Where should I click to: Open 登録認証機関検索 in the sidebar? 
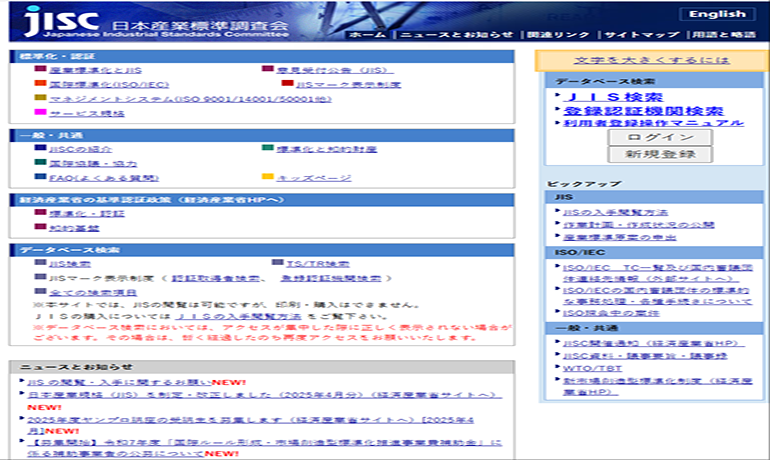click(x=644, y=111)
